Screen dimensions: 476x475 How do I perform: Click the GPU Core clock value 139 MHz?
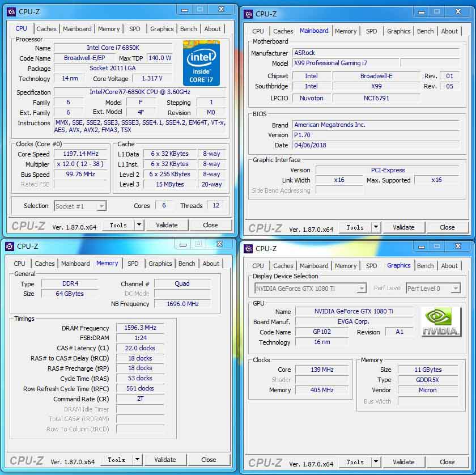click(x=322, y=370)
